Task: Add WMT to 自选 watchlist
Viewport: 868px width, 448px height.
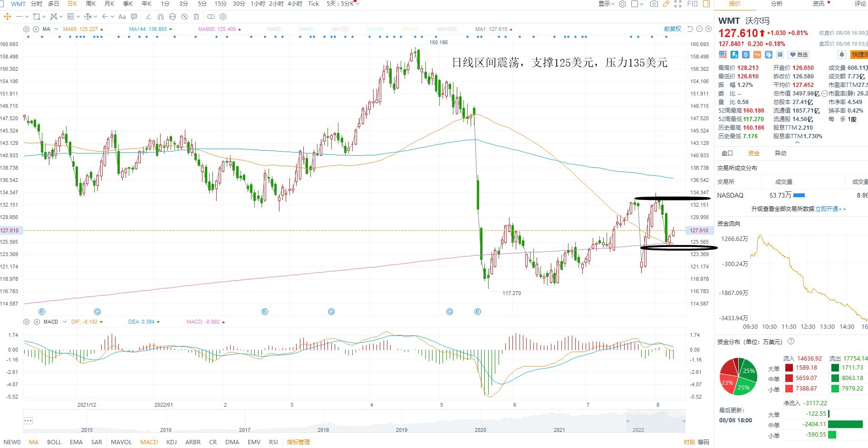Action: pyautogui.click(x=799, y=55)
